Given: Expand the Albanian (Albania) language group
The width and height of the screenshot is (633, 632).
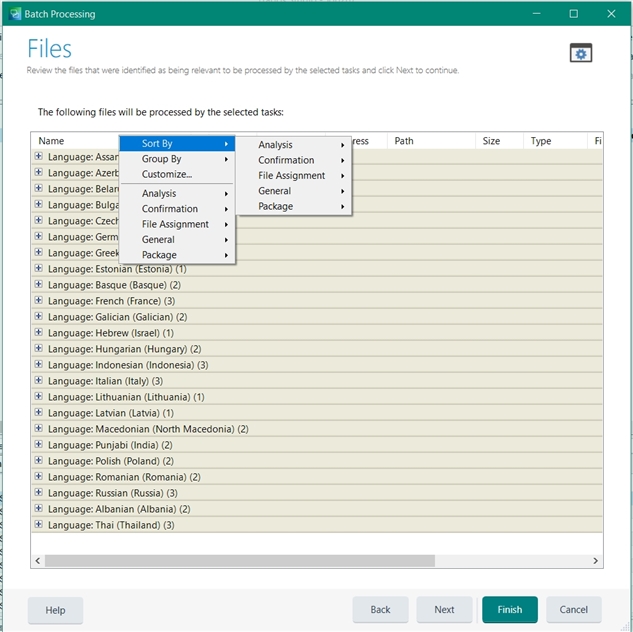Looking at the screenshot, I should [38, 509].
